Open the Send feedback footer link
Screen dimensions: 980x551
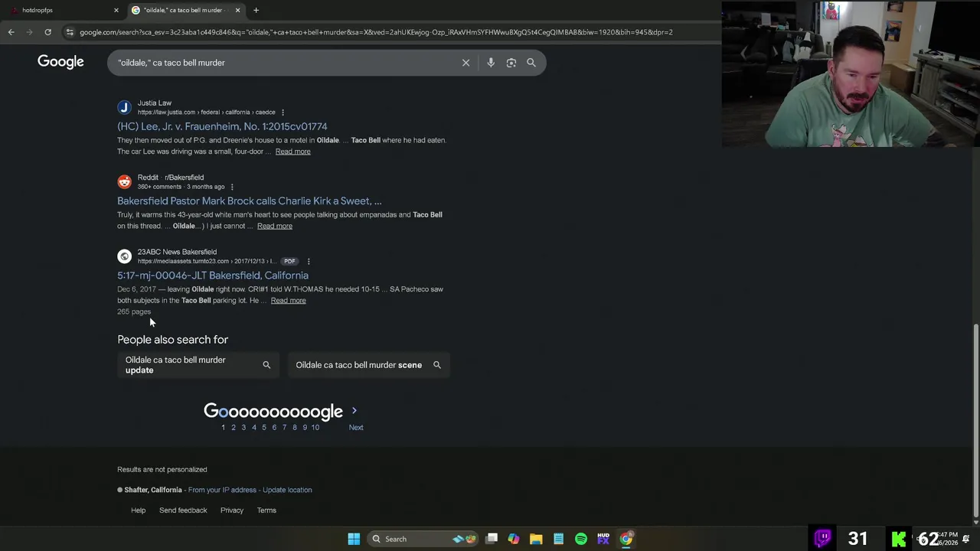[183, 510]
